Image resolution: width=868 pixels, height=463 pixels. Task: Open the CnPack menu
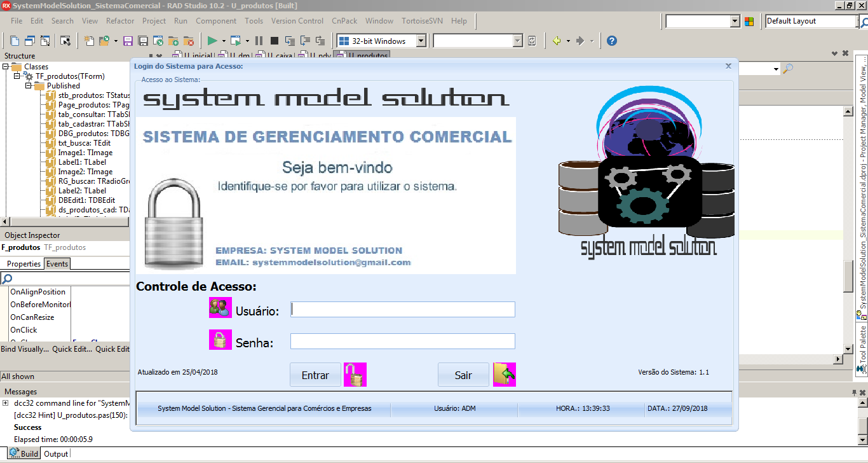click(x=344, y=21)
